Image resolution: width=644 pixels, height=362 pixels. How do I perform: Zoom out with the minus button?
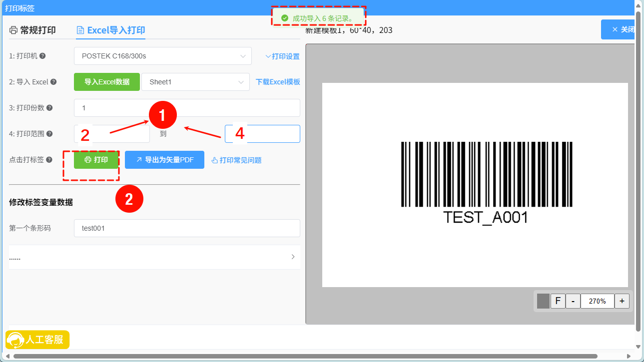point(573,301)
